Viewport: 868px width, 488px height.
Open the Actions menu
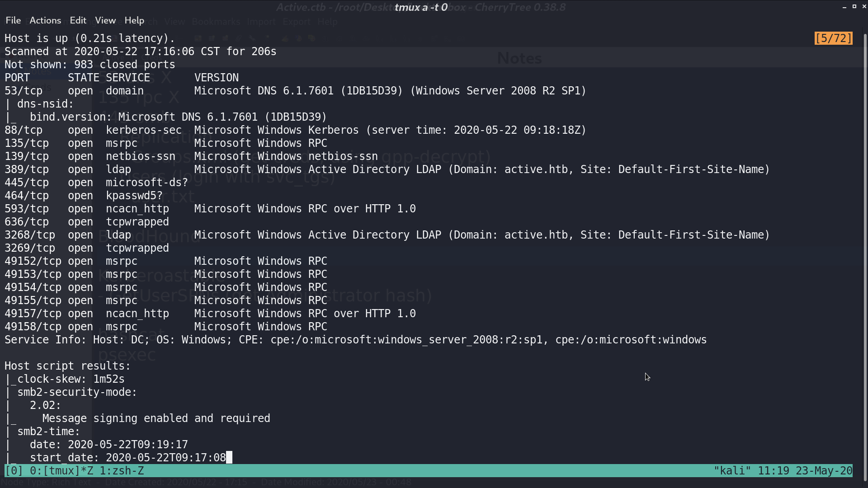pyautogui.click(x=45, y=20)
